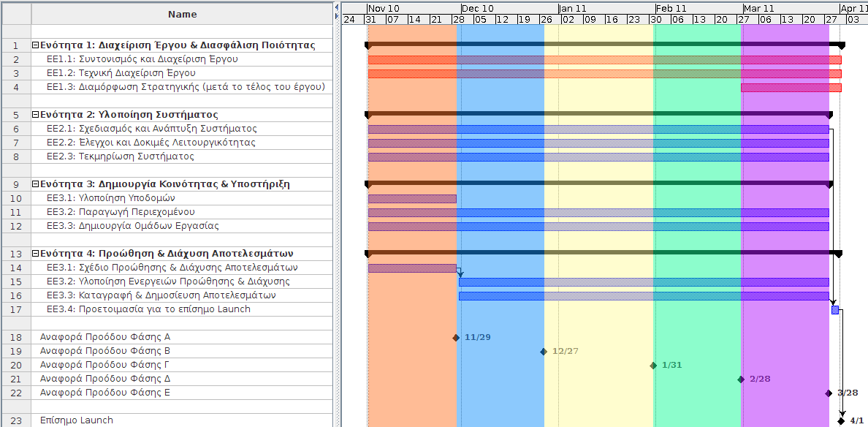Viewport: 868px width, 427px height.
Task: Select task name 'Ενότητα 1: Διαχείριση Έργου & Διασφάλιση Ποιότητας'
Action: coord(178,45)
